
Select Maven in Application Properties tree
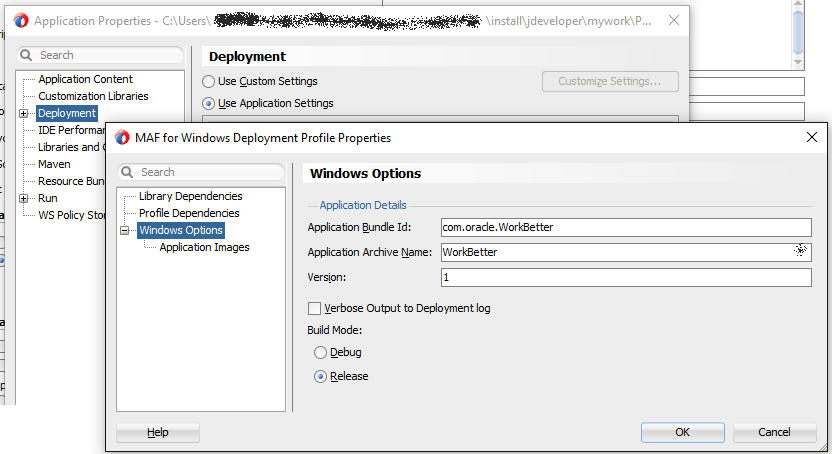(x=54, y=164)
